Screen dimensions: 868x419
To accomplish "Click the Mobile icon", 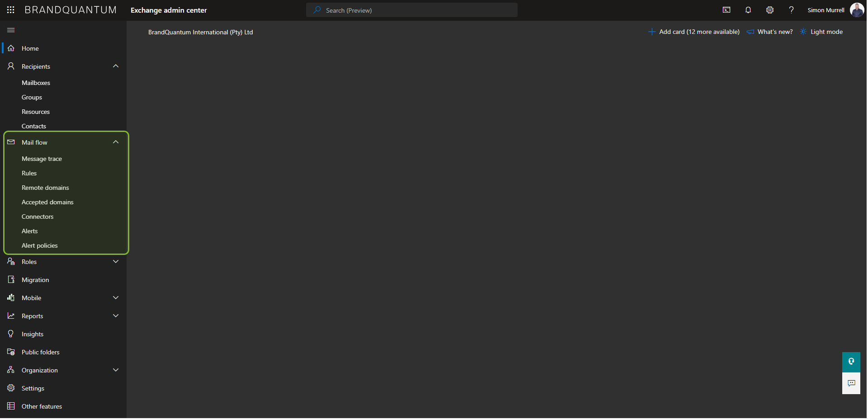I will click(x=11, y=298).
